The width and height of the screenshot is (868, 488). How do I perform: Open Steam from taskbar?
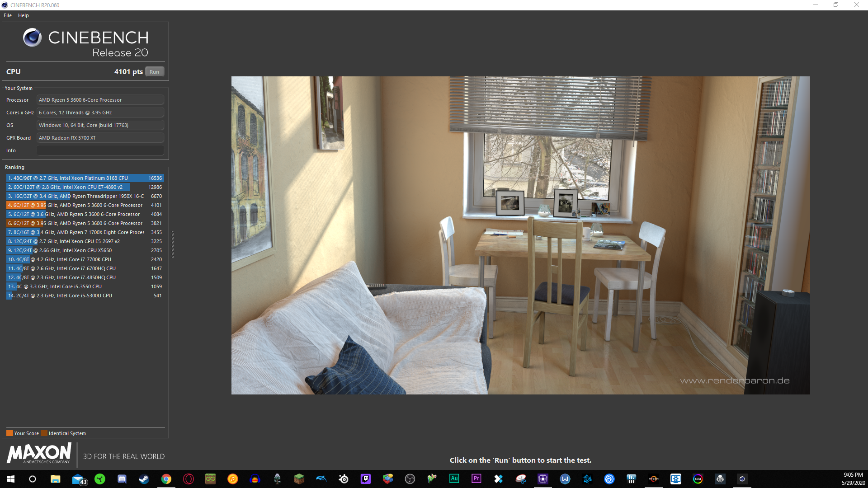(144, 479)
